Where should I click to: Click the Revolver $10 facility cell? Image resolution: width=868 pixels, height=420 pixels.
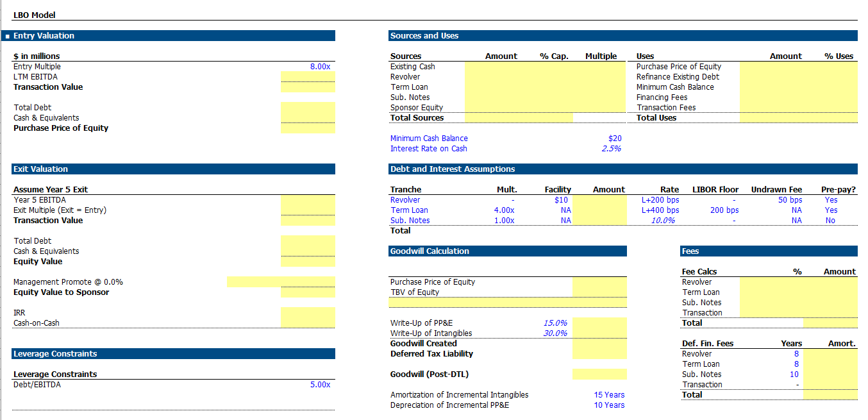point(561,200)
